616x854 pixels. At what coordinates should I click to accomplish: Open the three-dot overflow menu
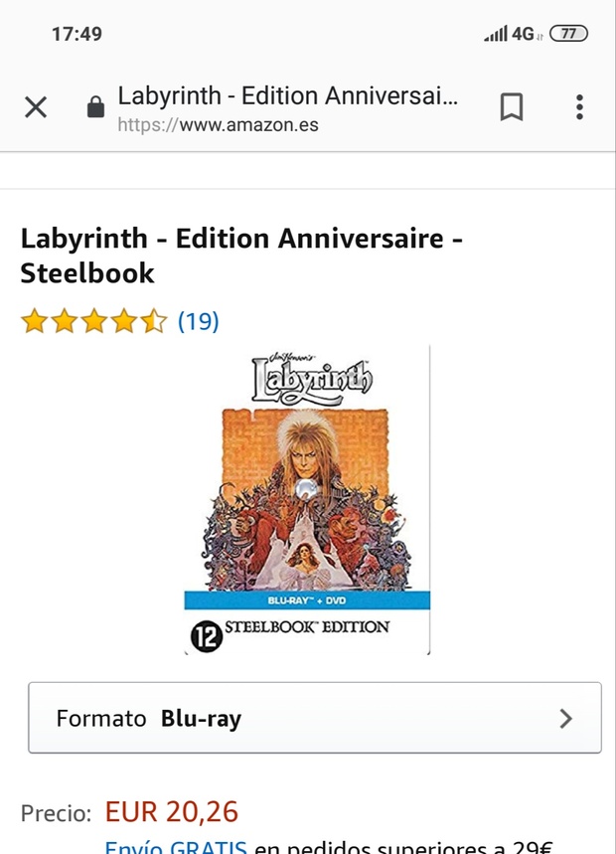coord(579,107)
